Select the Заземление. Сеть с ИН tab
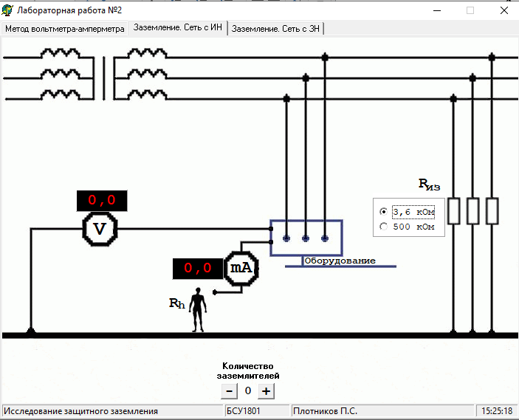The height and width of the screenshot is (420, 519). point(177,27)
